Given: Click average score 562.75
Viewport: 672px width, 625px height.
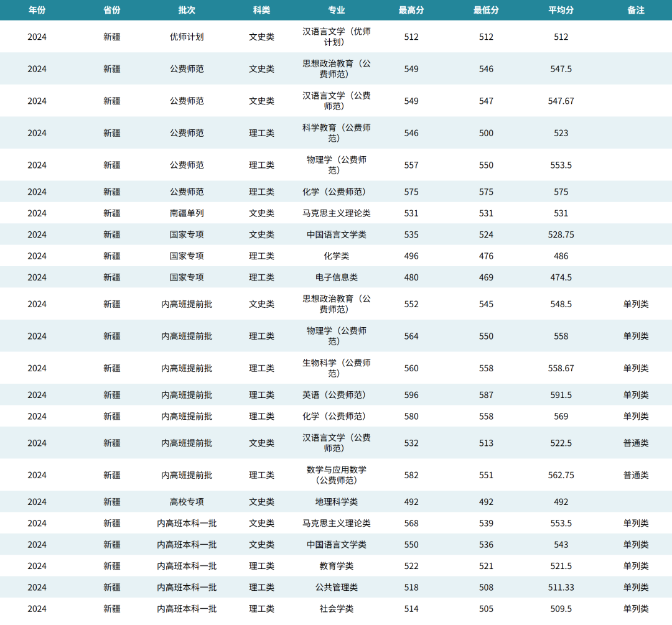Looking at the screenshot, I should coord(561,476).
